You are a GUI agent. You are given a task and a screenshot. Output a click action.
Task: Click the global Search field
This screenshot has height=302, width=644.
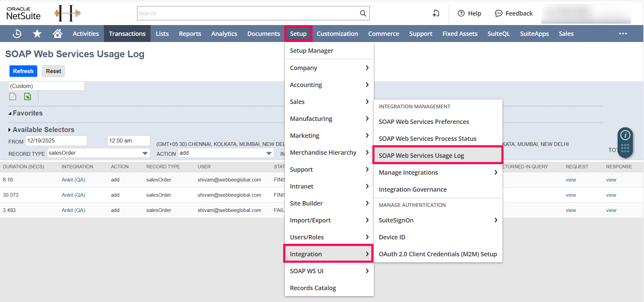[x=248, y=13]
